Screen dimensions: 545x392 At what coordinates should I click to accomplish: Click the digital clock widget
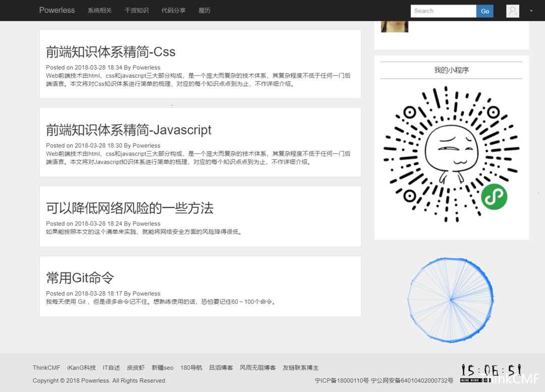click(x=492, y=372)
